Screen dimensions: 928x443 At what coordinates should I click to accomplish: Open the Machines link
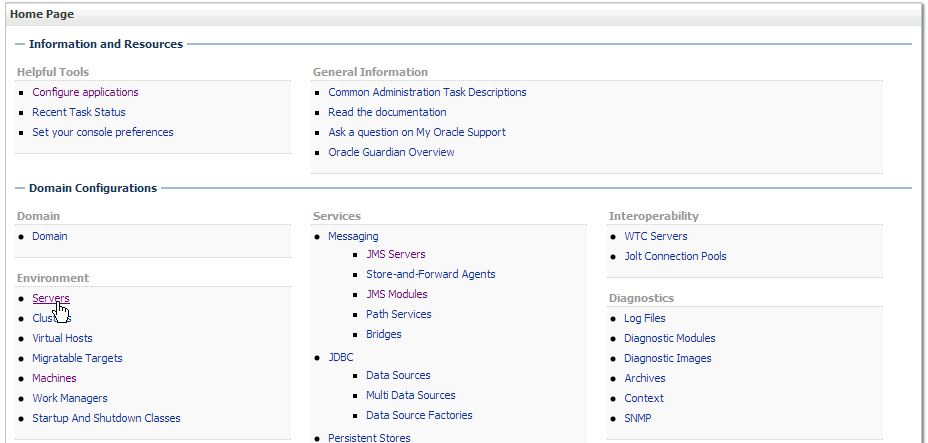click(x=54, y=378)
